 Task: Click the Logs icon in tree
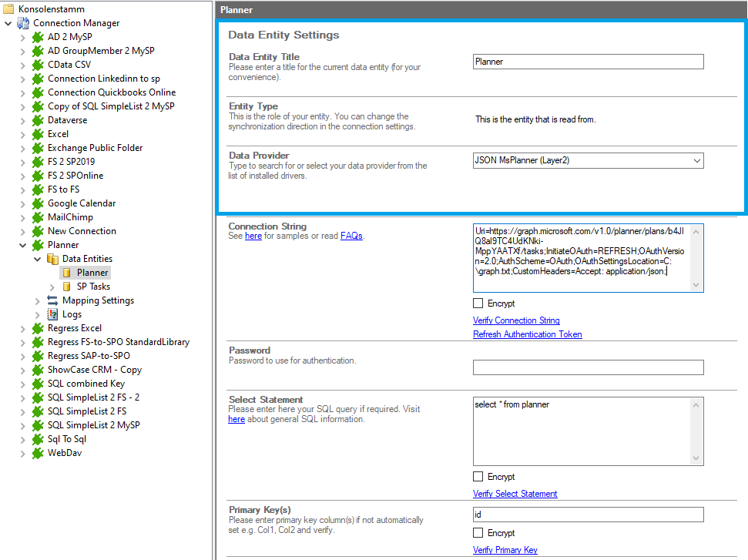[52, 314]
